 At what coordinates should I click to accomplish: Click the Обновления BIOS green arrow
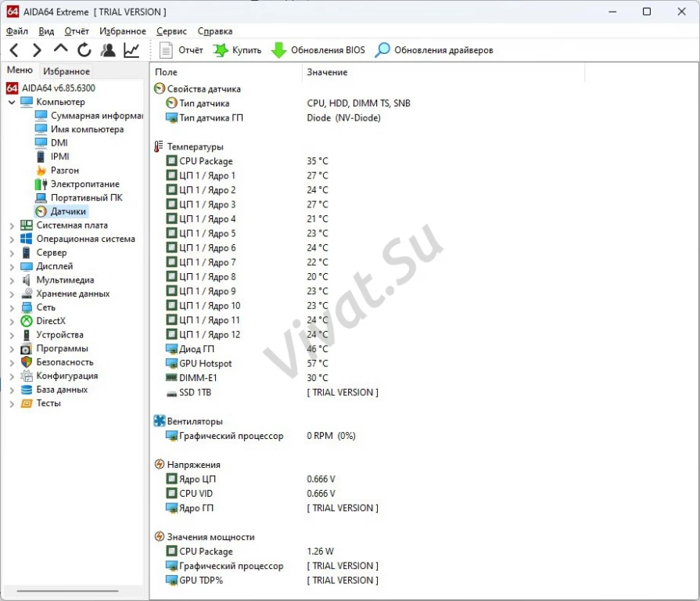pyautogui.click(x=279, y=50)
